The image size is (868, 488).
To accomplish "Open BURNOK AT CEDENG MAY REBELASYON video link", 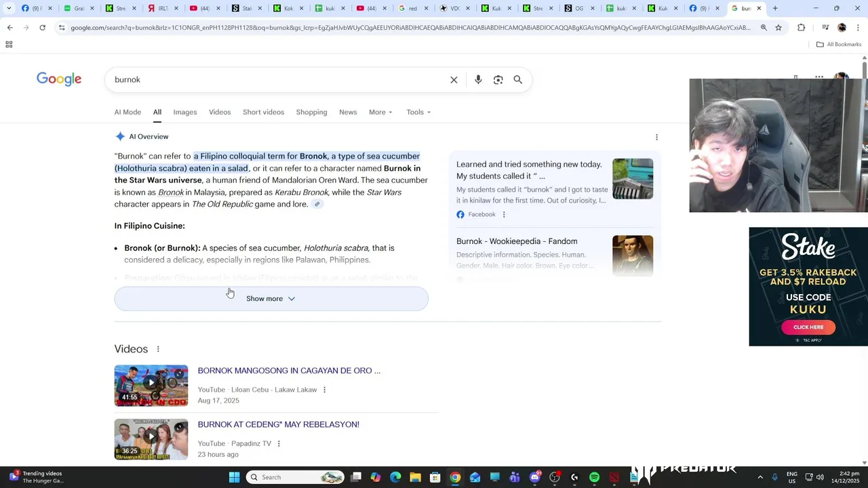I will [x=278, y=424].
